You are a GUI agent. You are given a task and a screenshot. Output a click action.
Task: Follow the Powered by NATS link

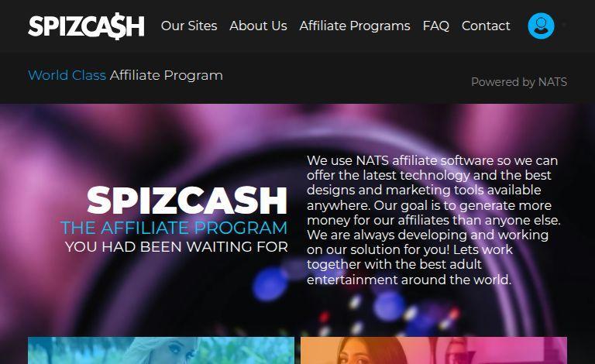pyautogui.click(x=519, y=82)
